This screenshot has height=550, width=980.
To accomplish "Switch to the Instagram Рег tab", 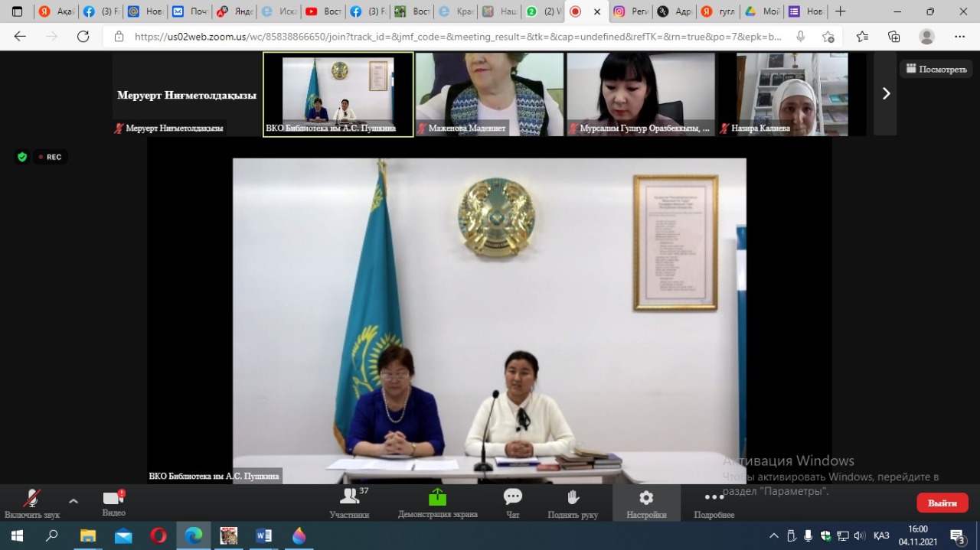I will coord(632,11).
